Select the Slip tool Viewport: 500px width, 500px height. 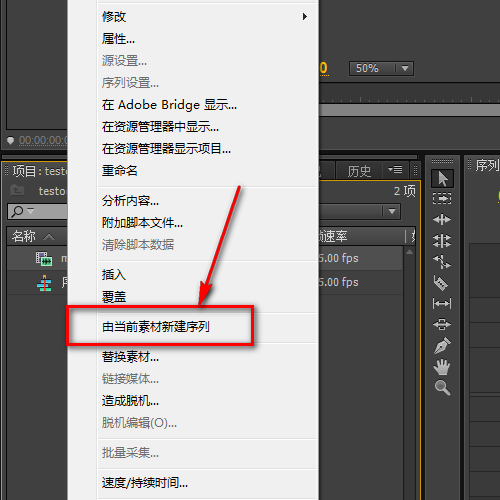tap(442, 304)
